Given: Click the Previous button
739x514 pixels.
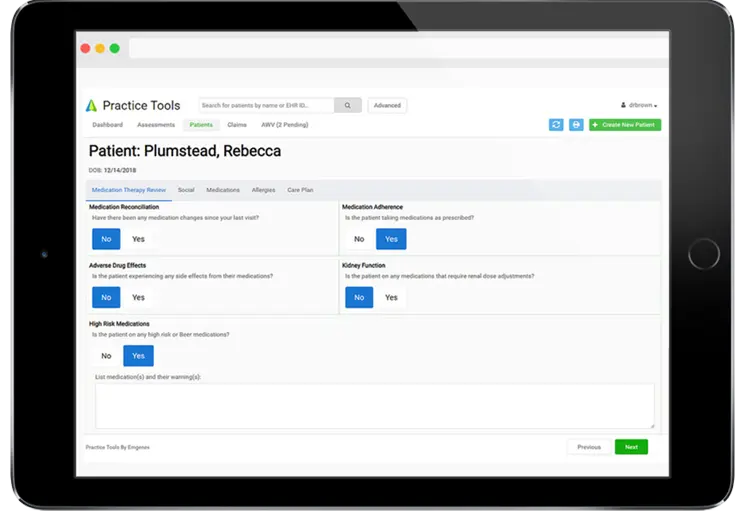Looking at the screenshot, I should click(589, 447).
